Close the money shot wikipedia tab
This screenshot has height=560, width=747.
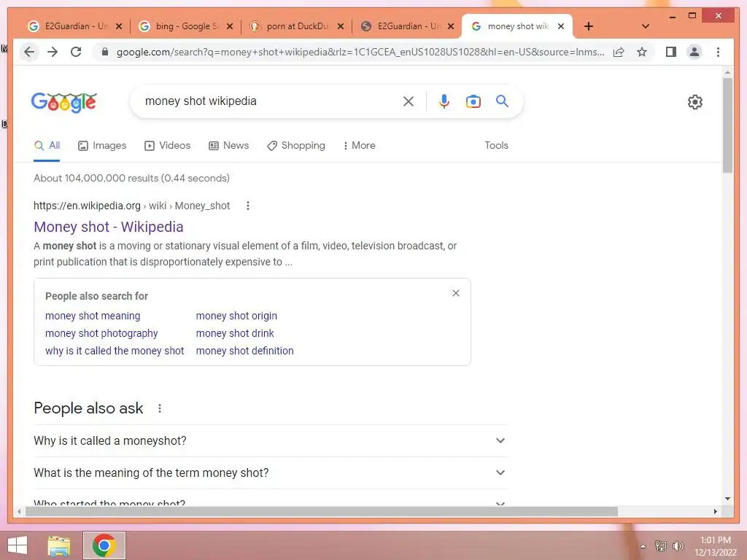click(x=561, y=26)
